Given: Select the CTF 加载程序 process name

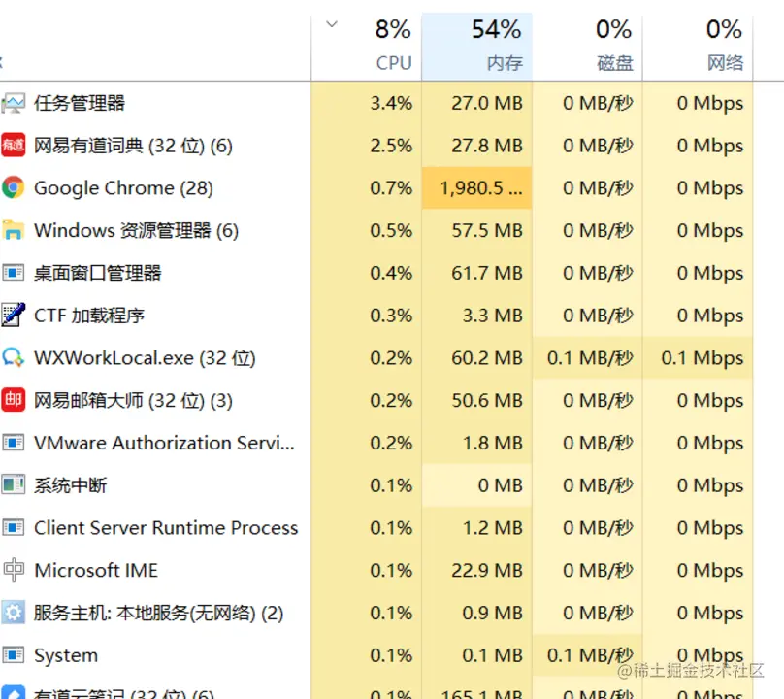Looking at the screenshot, I should click(89, 316).
